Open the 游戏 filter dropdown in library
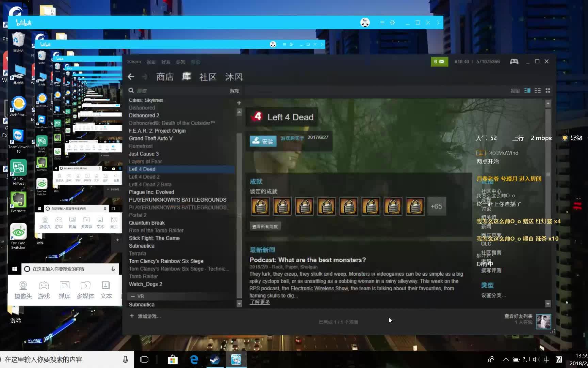The height and width of the screenshot is (368, 588). coord(234,91)
